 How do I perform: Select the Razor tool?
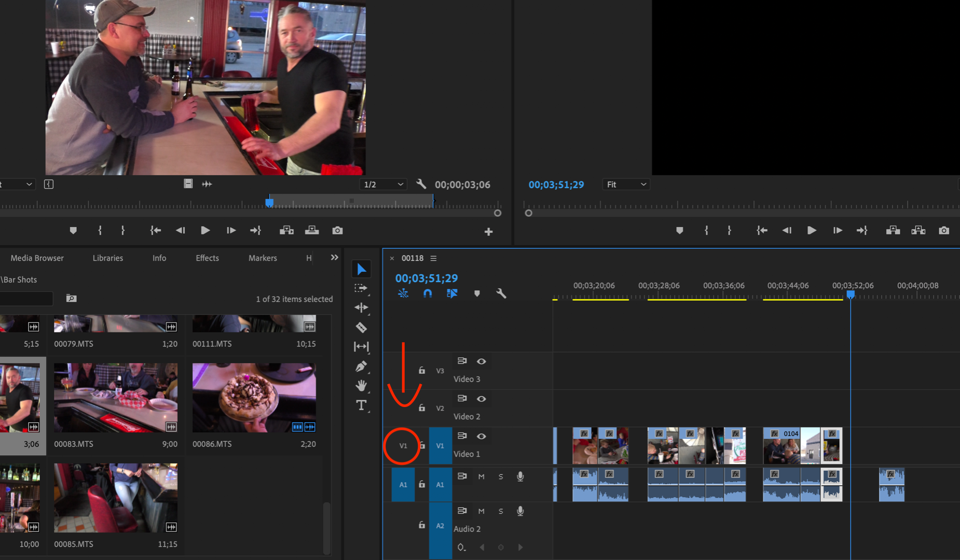click(362, 327)
